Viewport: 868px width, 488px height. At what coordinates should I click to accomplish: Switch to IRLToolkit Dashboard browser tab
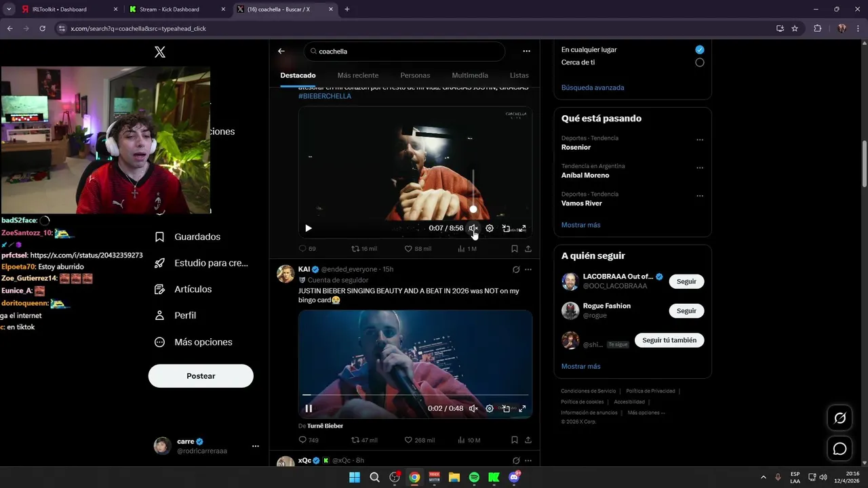[70, 9]
